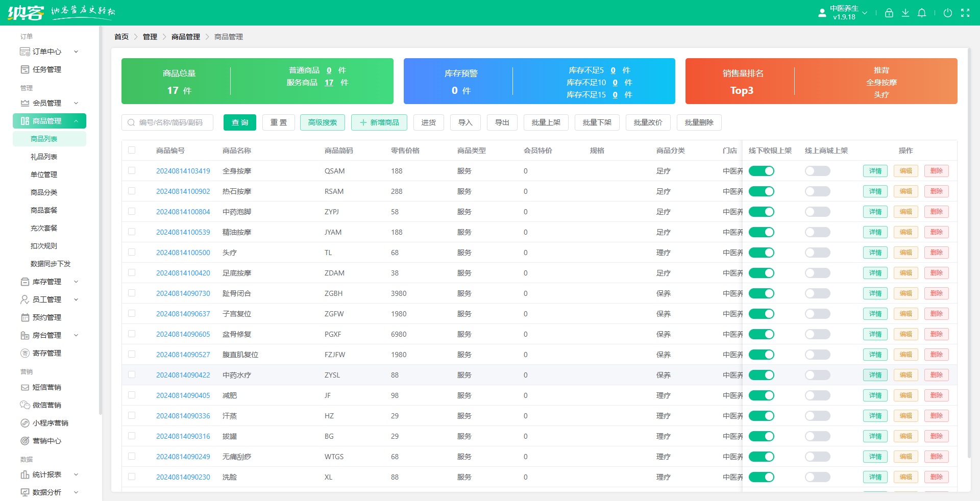This screenshot has height=501, width=980.
Task: Expand the 订单中心 sidebar menu
Action: [x=76, y=52]
